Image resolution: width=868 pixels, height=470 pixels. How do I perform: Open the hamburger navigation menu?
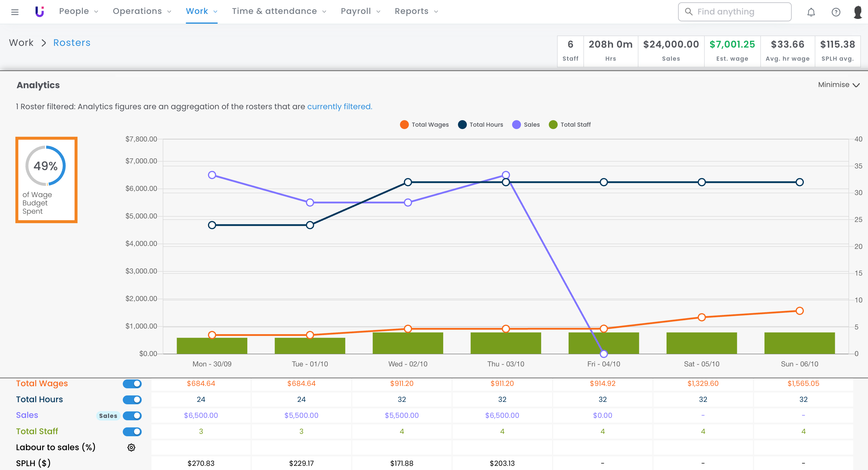pyautogui.click(x=15, y=12)
